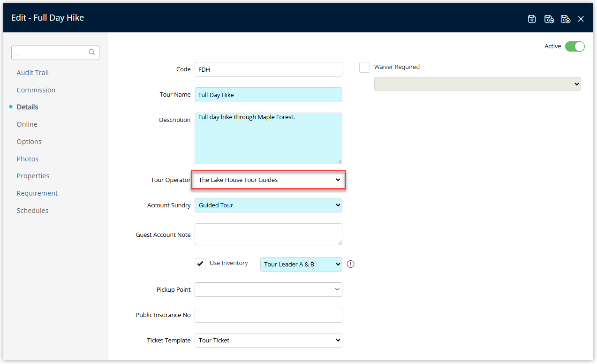Click the Save and Exit icon

[x=566, y=19]
